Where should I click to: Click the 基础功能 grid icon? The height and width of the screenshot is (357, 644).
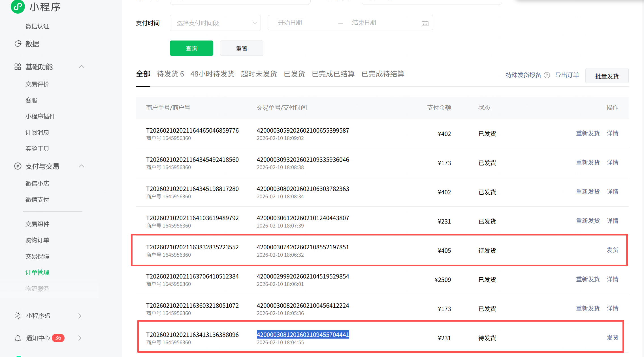tap(18, 67)
